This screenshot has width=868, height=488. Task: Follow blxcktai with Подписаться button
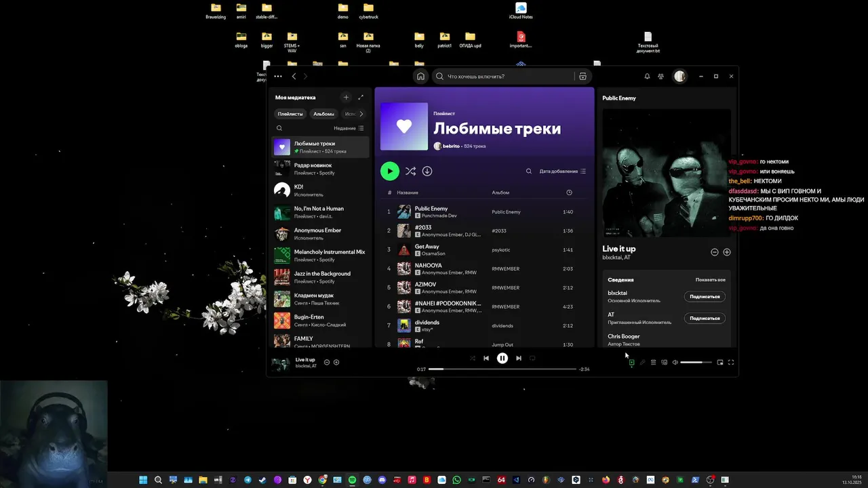pos(705,297)
